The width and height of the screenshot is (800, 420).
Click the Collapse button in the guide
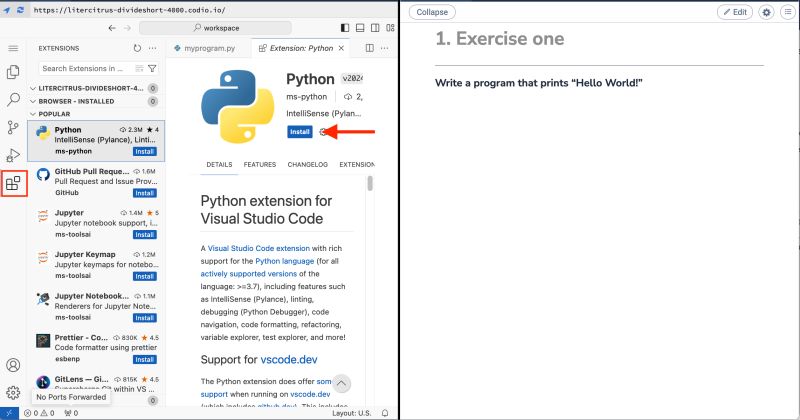pyautogui.click(x=432, y=12)
